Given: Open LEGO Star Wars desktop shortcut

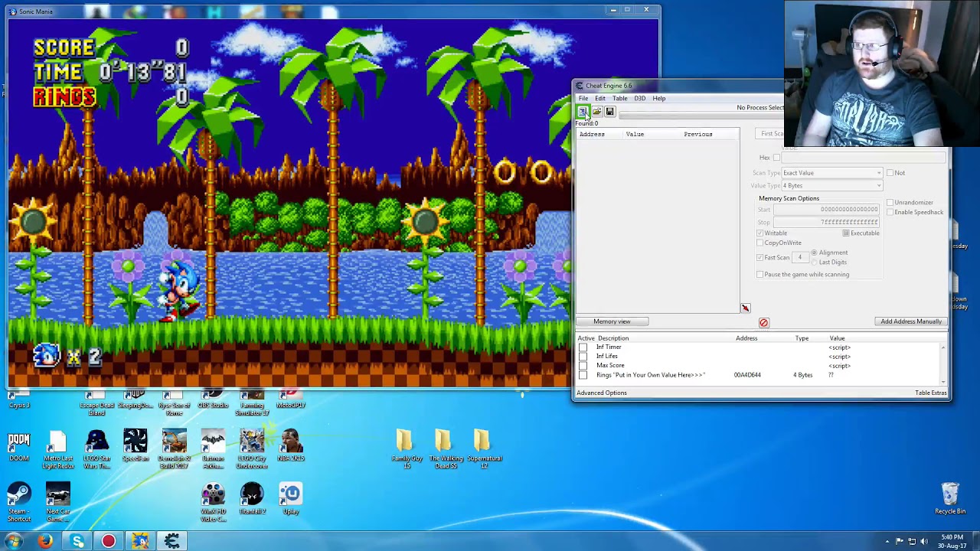Looking at the screenshot, I should coord(96,451).
